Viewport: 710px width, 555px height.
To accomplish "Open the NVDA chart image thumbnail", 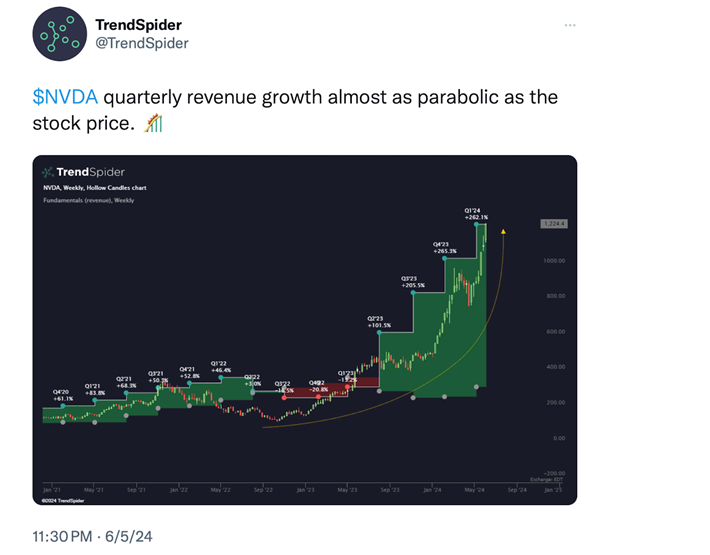I will pyautogui.click(x=304, y=331).
